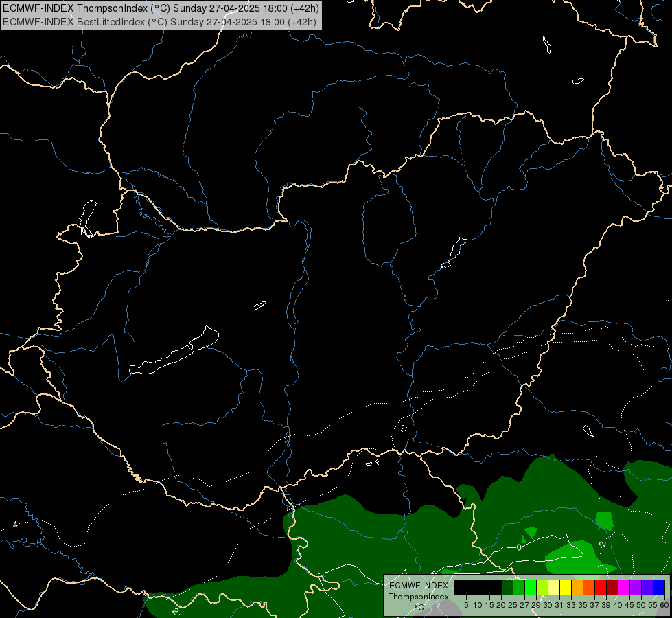The width and height of the screenshot is (672, 618).
Task: Click the legend scale value 5
Action: pyautogui.click(x=466, y=605)
